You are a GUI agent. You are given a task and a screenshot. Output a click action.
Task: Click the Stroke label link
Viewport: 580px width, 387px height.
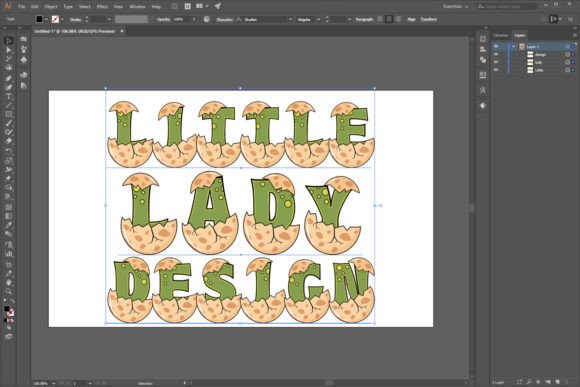pyautogui.click(x=75, y=19)
